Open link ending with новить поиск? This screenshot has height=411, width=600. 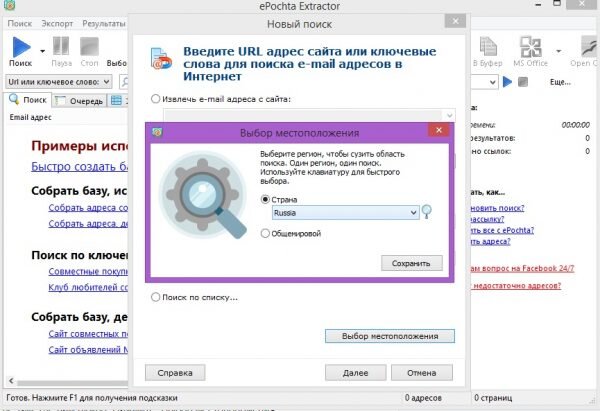[498, 208]
